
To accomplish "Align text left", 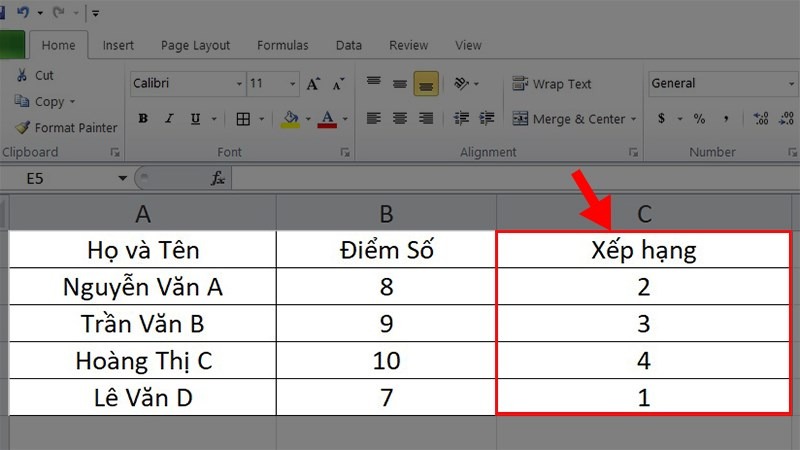I will point(373,119).
